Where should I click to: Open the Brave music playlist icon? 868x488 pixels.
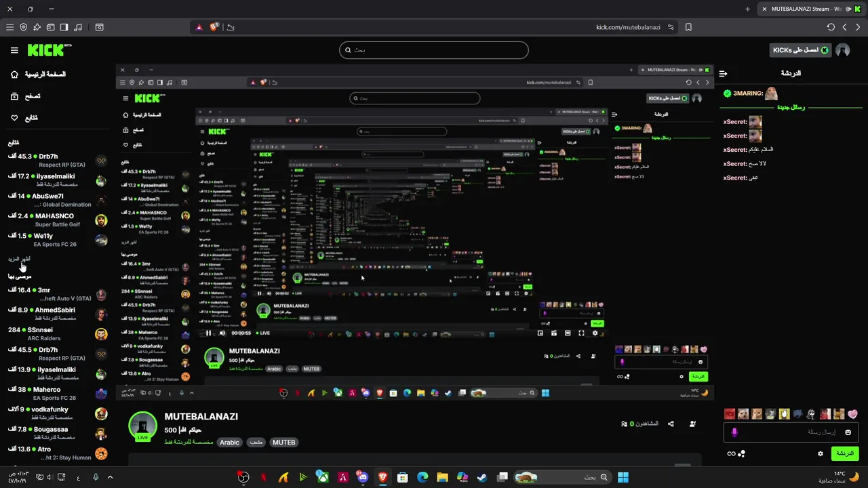coord(78,27)
